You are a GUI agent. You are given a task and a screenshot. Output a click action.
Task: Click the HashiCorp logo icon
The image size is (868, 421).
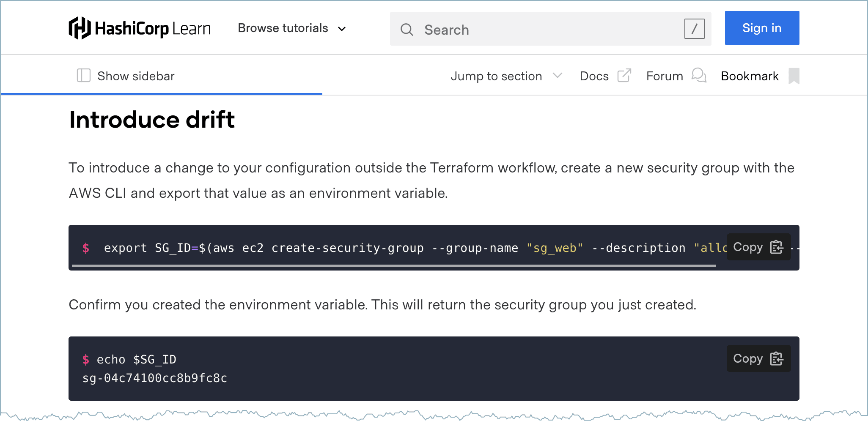(80, 28)
